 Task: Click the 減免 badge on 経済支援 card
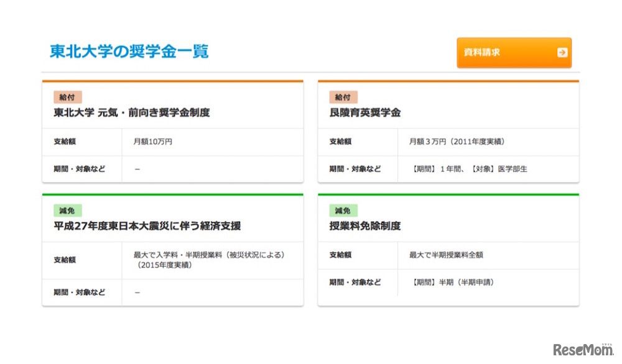click(68, 211)
